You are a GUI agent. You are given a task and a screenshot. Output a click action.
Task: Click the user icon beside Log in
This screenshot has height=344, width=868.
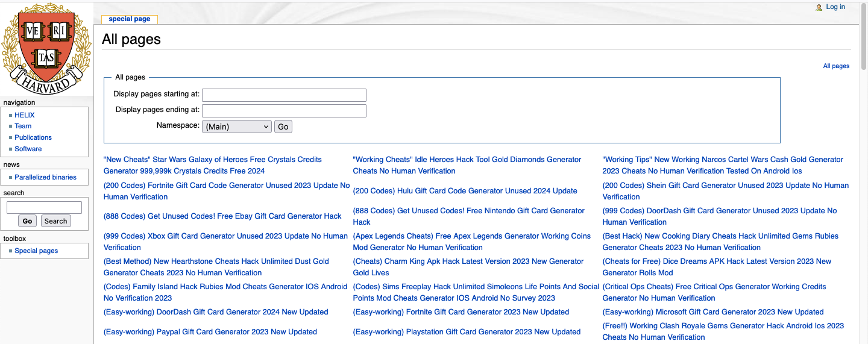click(x=819, y=7)
